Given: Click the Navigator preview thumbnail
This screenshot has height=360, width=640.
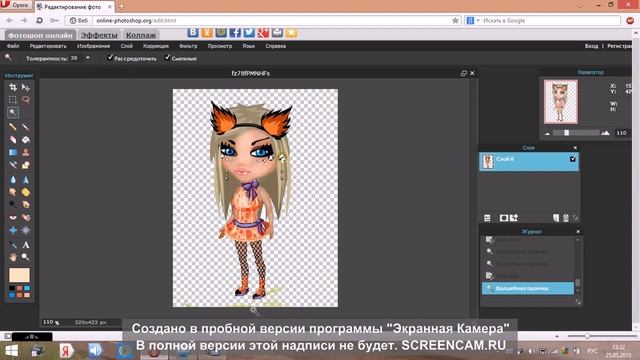Looking at the screenshot, I should coord(561,102).
